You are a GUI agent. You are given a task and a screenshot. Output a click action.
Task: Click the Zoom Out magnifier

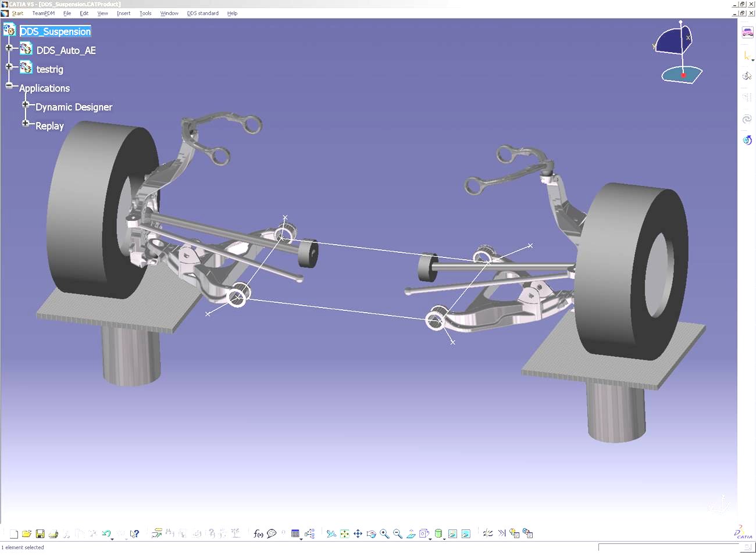(x=398, y=533)
